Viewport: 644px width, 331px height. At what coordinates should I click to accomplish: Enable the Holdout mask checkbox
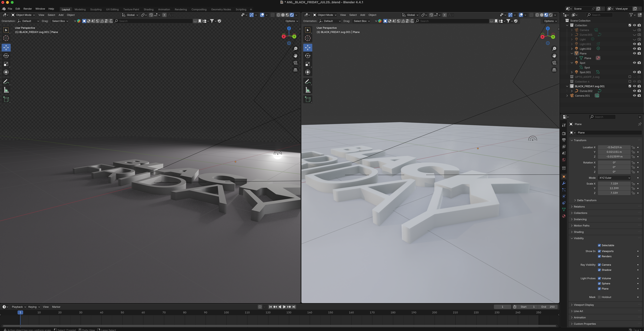pyautogui.click(x=599, y=297)
